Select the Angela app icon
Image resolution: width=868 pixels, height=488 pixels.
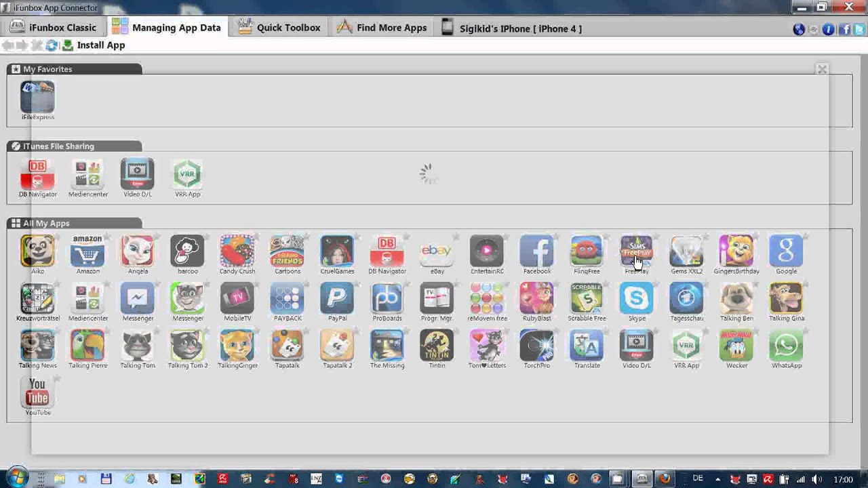[138, 251]
